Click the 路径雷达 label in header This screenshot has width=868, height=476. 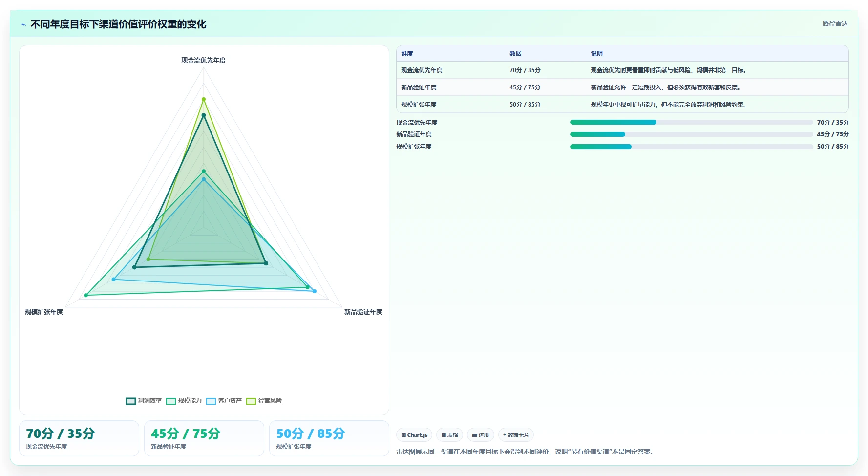pos(835,23)
